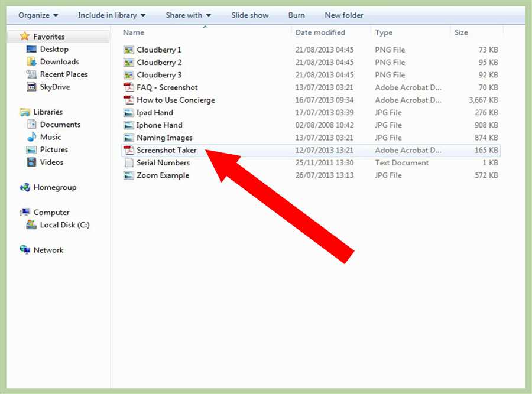The width and height of the screenshot is (532, 394).
Task: Click the PNG icon beside Cloudberry 1
Action: [128, 50]
